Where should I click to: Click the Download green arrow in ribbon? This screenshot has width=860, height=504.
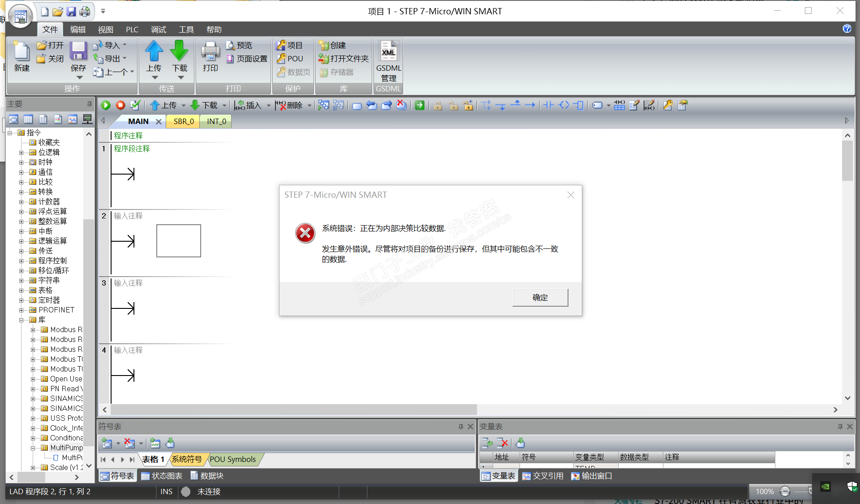(179, 51)
